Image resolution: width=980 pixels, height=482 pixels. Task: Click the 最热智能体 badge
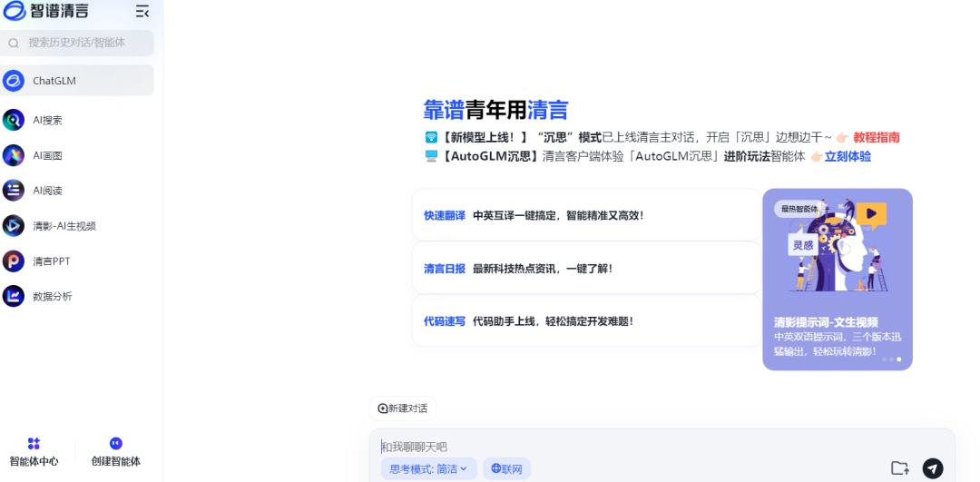click(x=799, y=209)
